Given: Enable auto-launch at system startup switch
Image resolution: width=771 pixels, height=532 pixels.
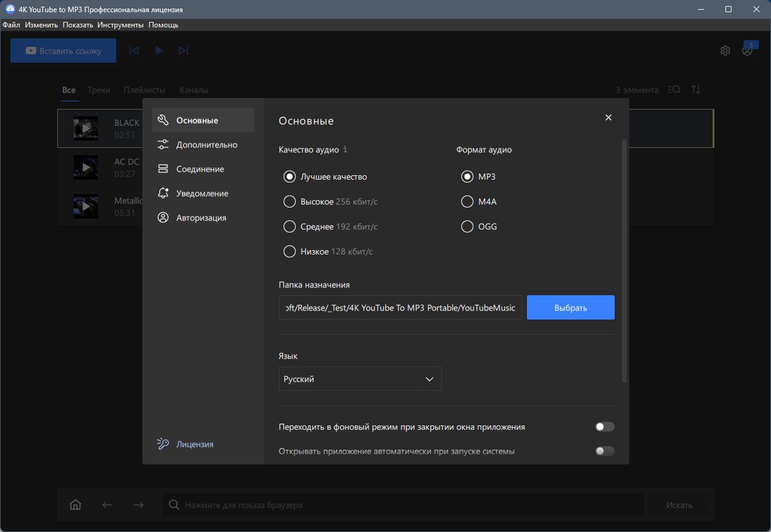Looking at the screenshot, I should coord(605,451).
